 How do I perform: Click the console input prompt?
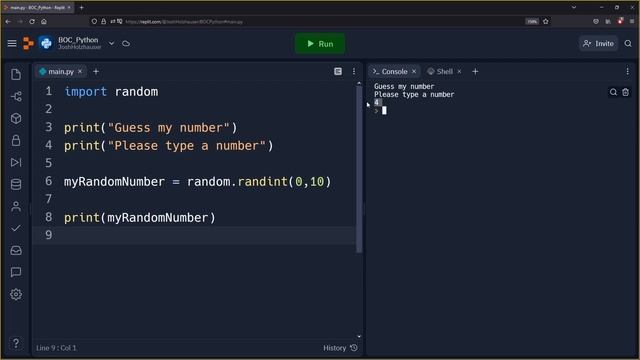click(384, 110)
